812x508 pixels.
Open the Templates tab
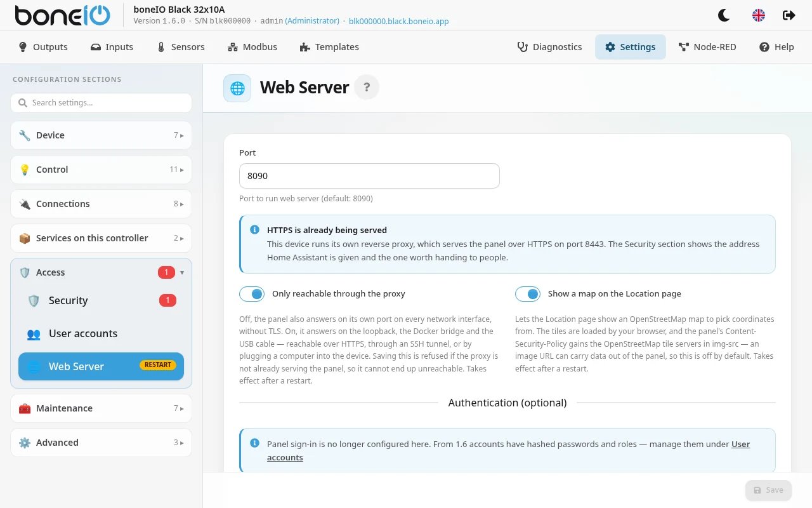pyautogui.click(x=329, y=47)
